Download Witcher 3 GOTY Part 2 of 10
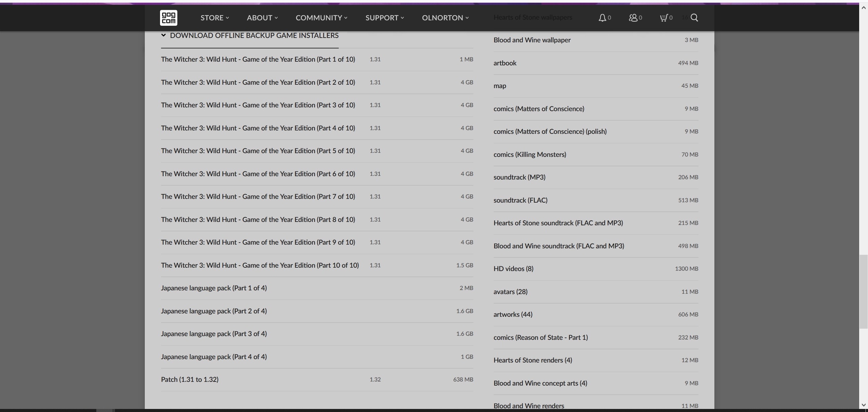Viewport: 868px width, 412px height. click(x=317, y=82)
